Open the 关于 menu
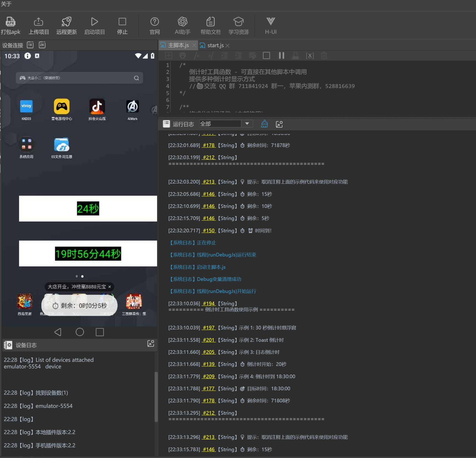This screenshot has width=476, height=458. (6, 4)
